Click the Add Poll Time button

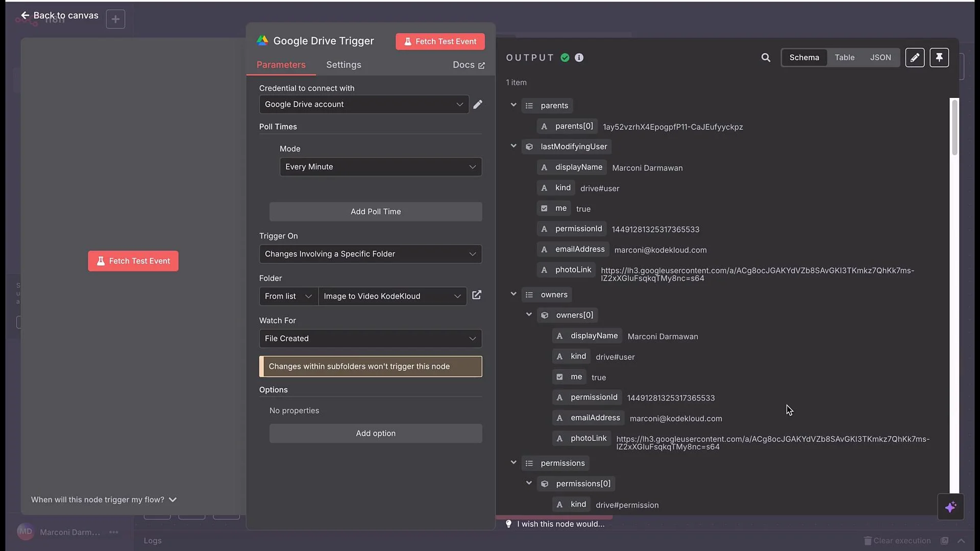point(376,212)
